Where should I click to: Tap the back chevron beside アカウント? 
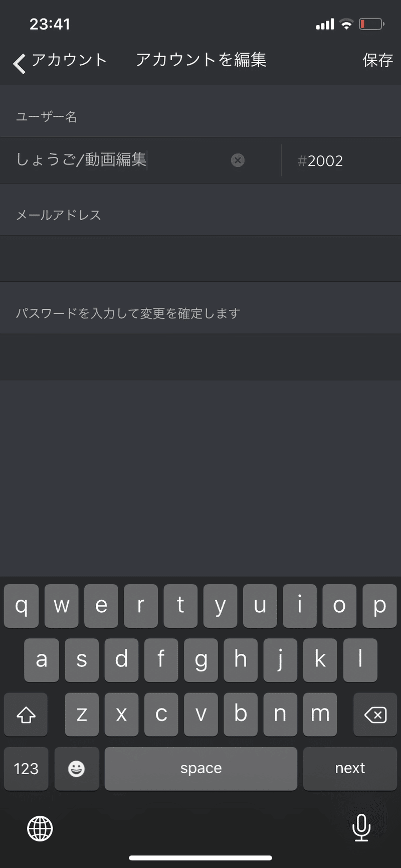19,64
